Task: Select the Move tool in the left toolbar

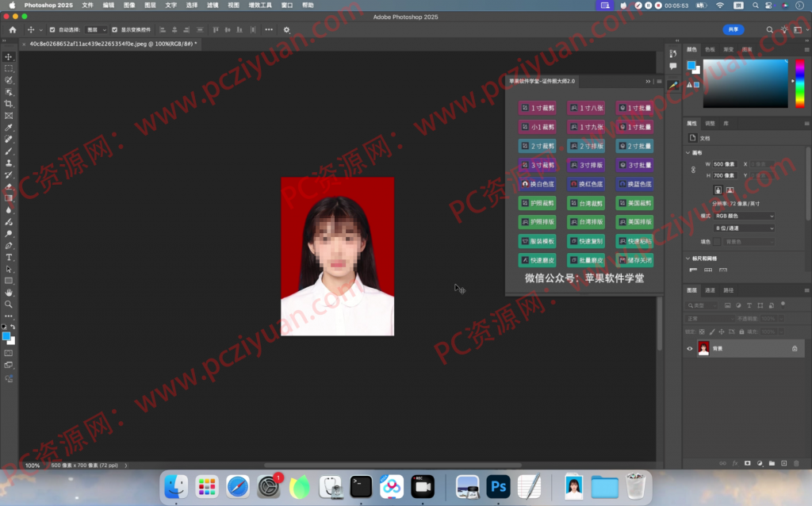Action: click(x=9, y=56)
